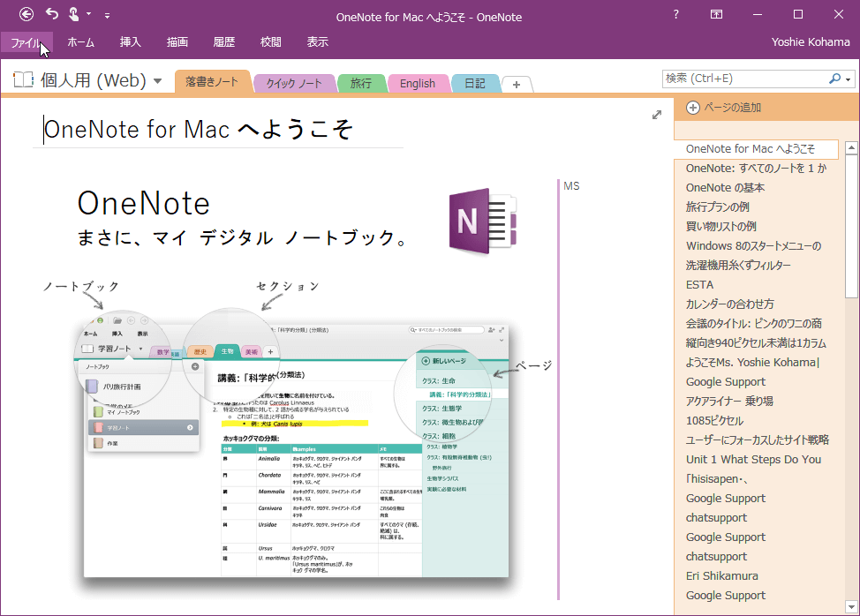Click the page list scrollbar thumb

click(851, 227)
